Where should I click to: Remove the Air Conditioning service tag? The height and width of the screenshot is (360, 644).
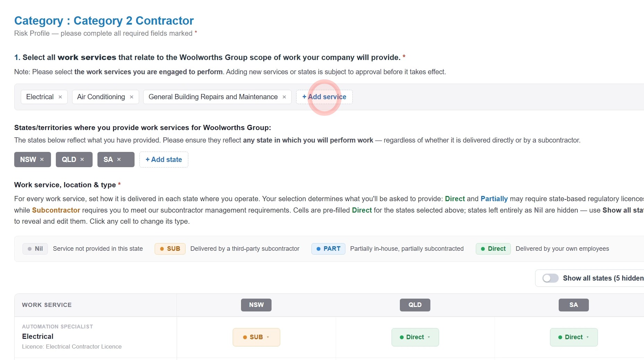click(x=131, y=97)
